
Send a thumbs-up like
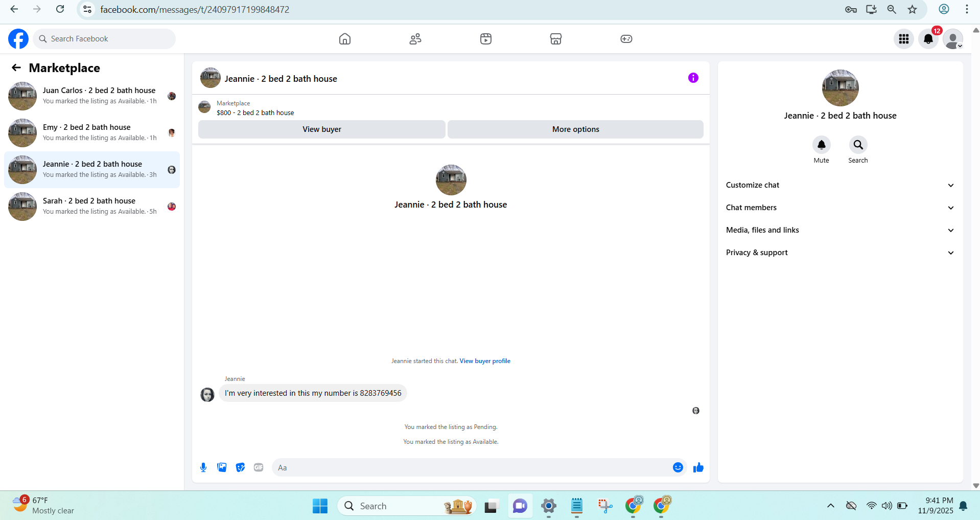click(698, 467)
